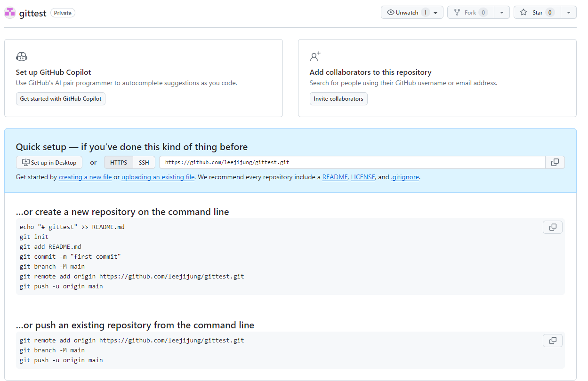Click the push an existing repository heading

(135, 325)
